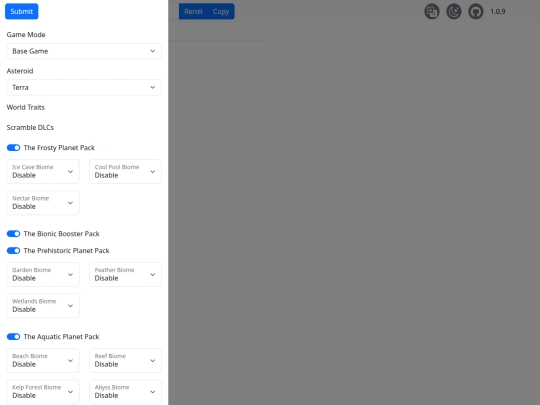Open the Beach Biome dropdown
This screenshot has height=405, width=540.
(x=43, y=361)
